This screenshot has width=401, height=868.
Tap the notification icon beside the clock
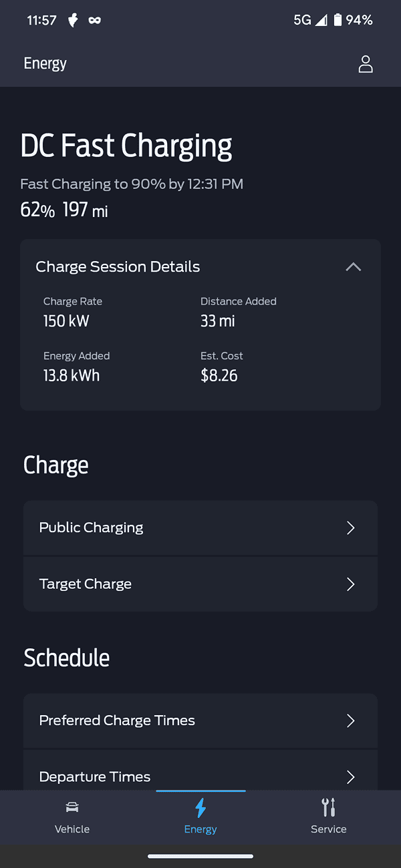click(x=73, y=20)
